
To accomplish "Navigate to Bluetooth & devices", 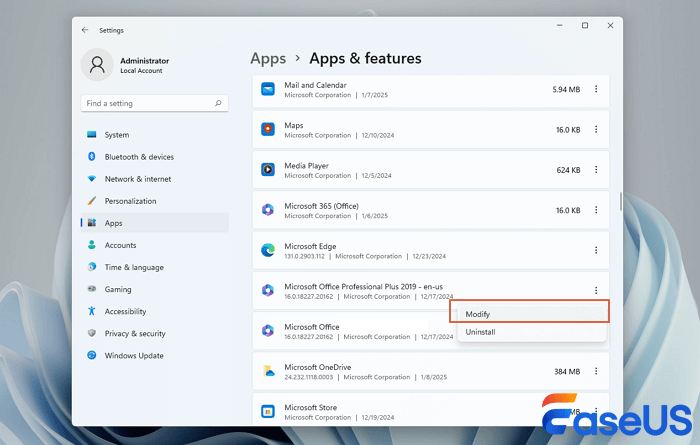I will pyautogui.click(x=139, y=157).
